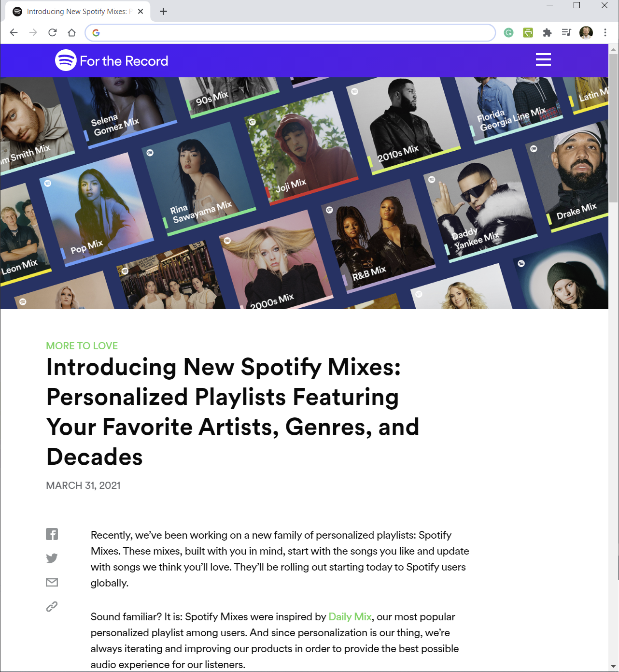Open the Grammarly extension icon
The width and height of the screenshot is (619, 672).
[x=508, y=32]
